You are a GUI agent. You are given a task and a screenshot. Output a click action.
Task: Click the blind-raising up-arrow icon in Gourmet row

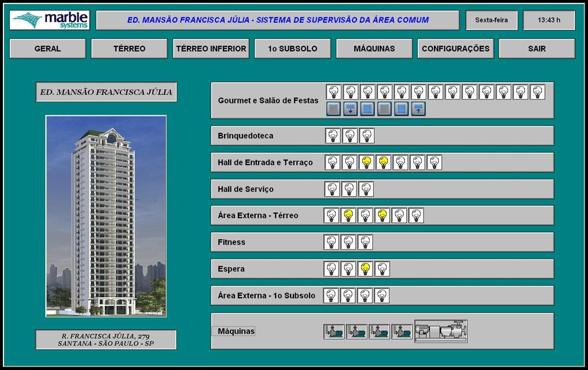tap(418, 109)
